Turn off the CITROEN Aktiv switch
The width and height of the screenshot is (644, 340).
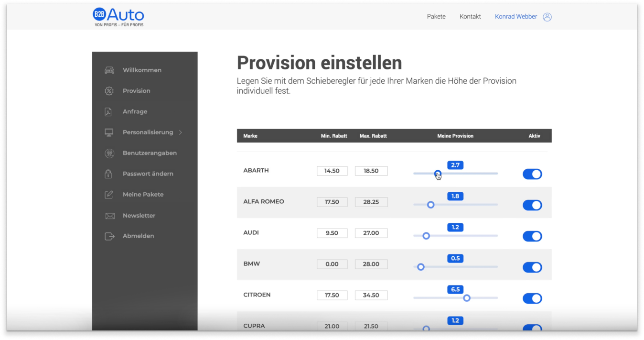[532, 298]
